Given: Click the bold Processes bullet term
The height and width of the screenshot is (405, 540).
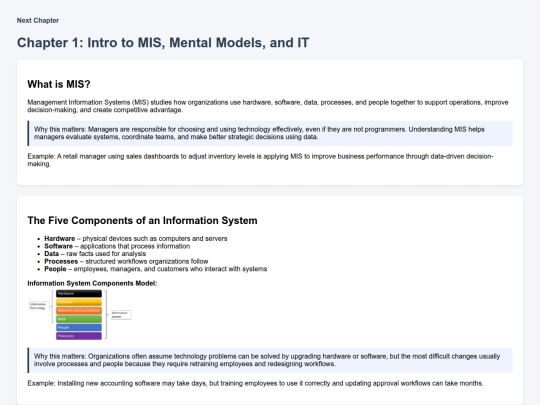Looking at the screenshot, I should coord(61,261).
